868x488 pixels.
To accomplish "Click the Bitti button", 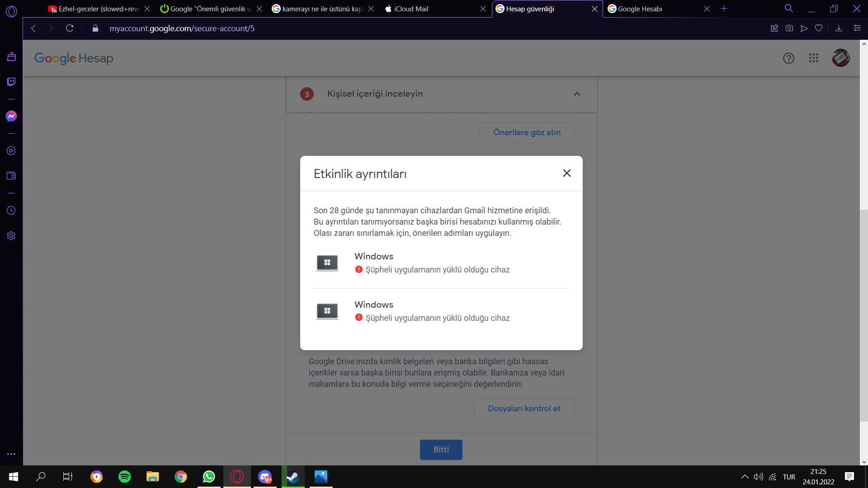I will coord(441,450).
